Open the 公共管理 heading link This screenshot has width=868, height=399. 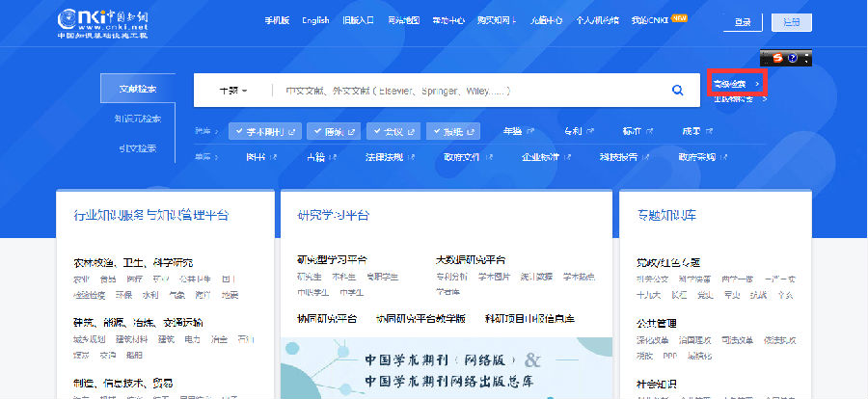tap(657, 323)
